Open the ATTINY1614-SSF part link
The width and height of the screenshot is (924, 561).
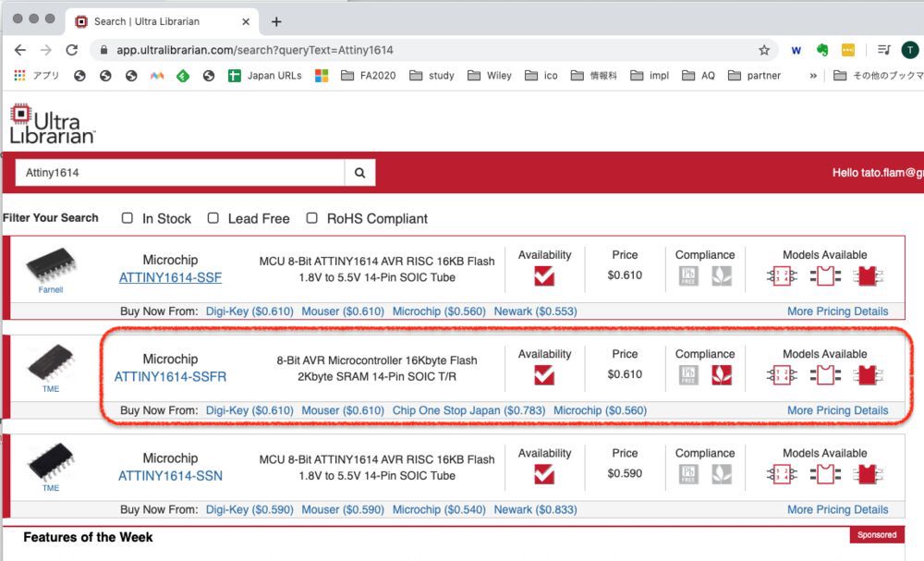pyautogui.click(x=170, y=277)
